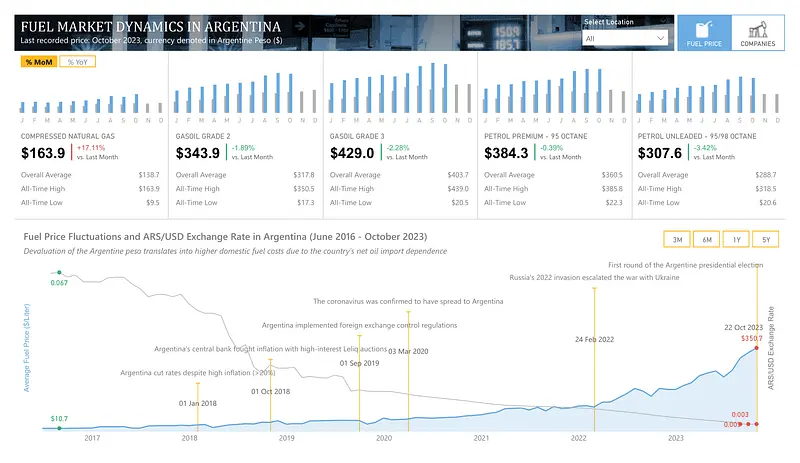The width and height of the screenshot is (800, 463).
Task: Click Petrol Unleaded All-Time High $318.5
Action: point(766,189)
